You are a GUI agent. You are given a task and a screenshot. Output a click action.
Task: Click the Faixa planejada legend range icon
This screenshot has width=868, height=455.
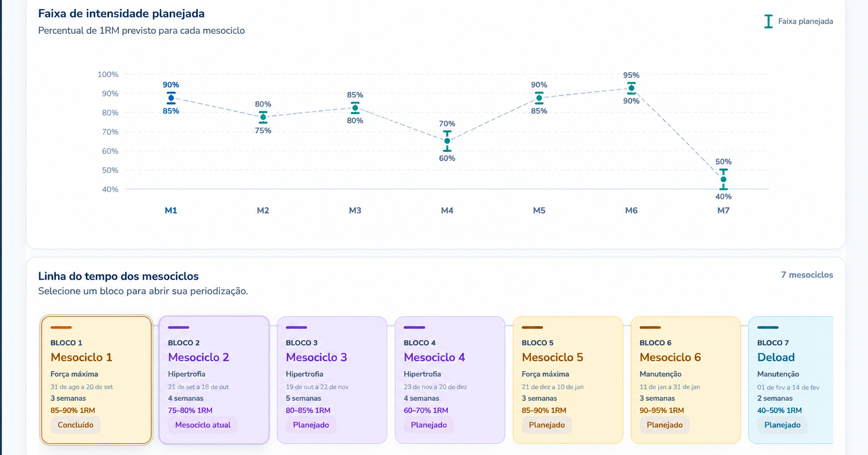(x=768, y=22)
